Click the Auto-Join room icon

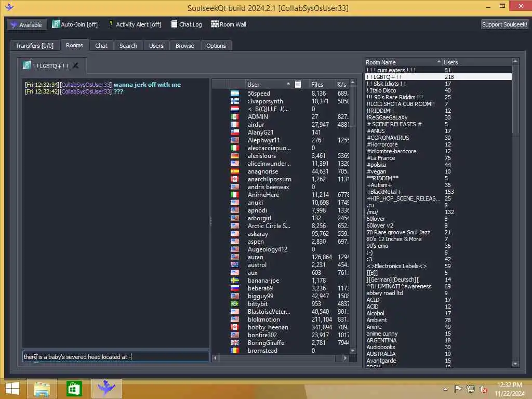56,24
